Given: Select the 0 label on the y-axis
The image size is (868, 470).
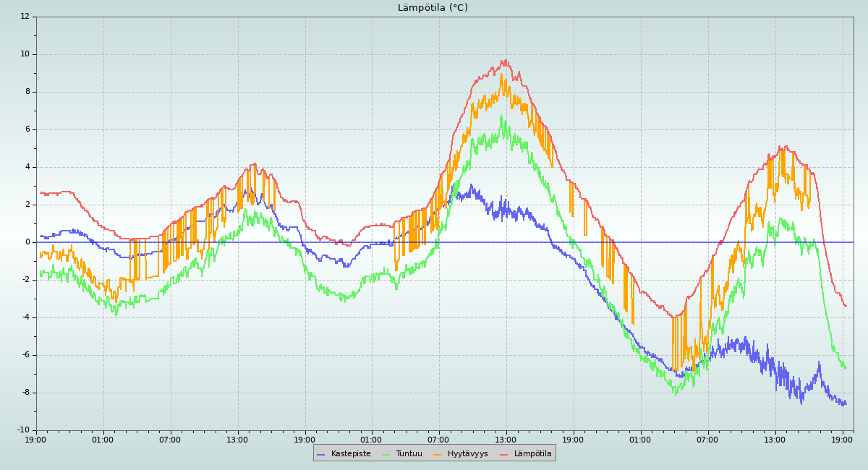Looking at the screenshot, I should [x=27, y=242].
